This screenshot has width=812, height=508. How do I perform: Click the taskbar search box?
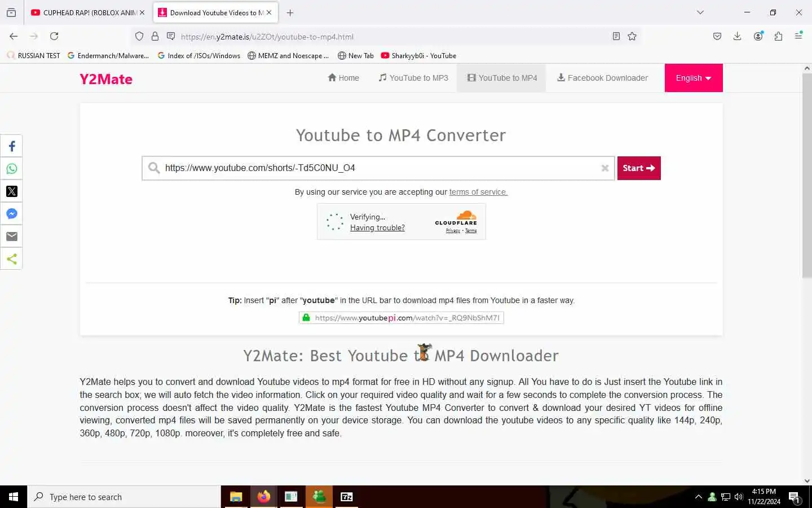(124, 497)
